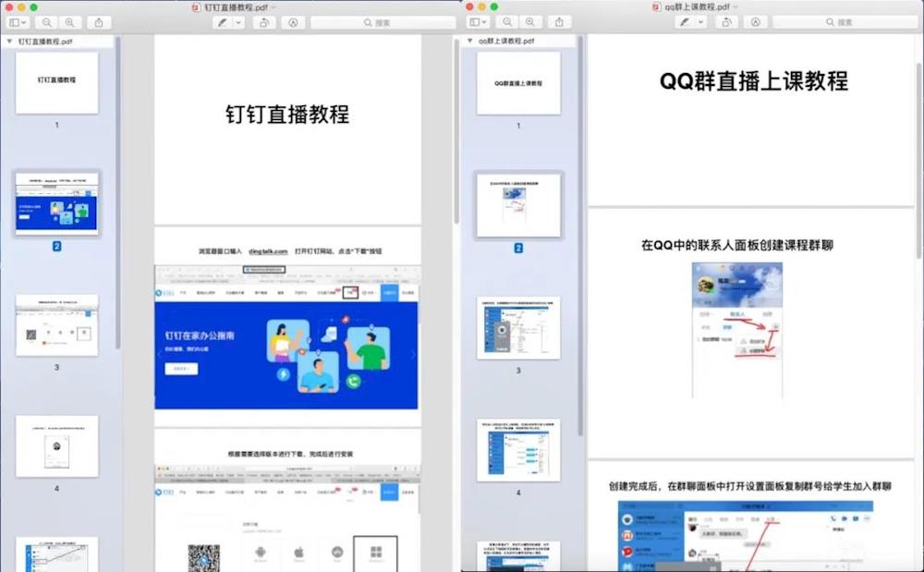Image resolution: width=924 pixels, height=572 pixels.
Task: Collapse the 钉钉直播教程.pdf sidebar disclosure triangle
Action: [x=9, y=42]
